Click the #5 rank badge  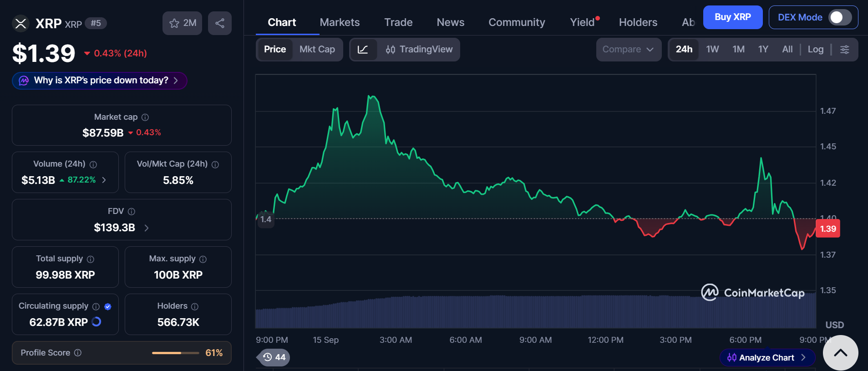96,23
